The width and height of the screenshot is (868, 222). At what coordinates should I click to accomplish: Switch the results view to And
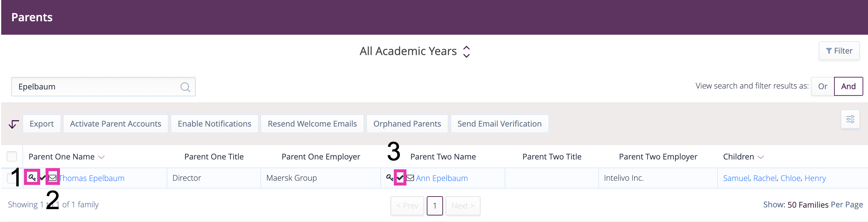coord(848,86)
